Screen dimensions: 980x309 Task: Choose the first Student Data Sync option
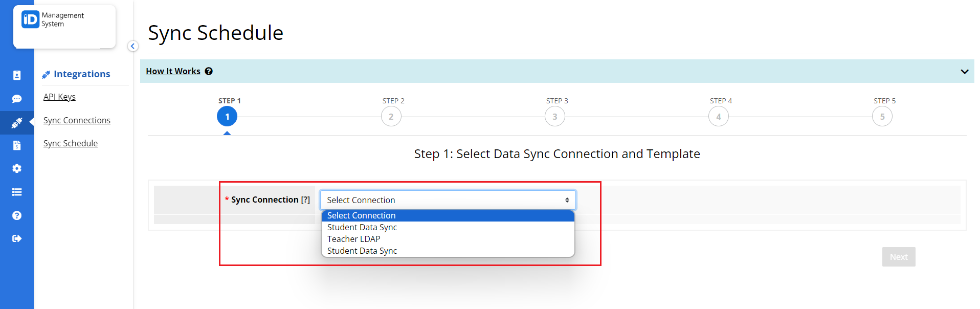click(448, 227)
